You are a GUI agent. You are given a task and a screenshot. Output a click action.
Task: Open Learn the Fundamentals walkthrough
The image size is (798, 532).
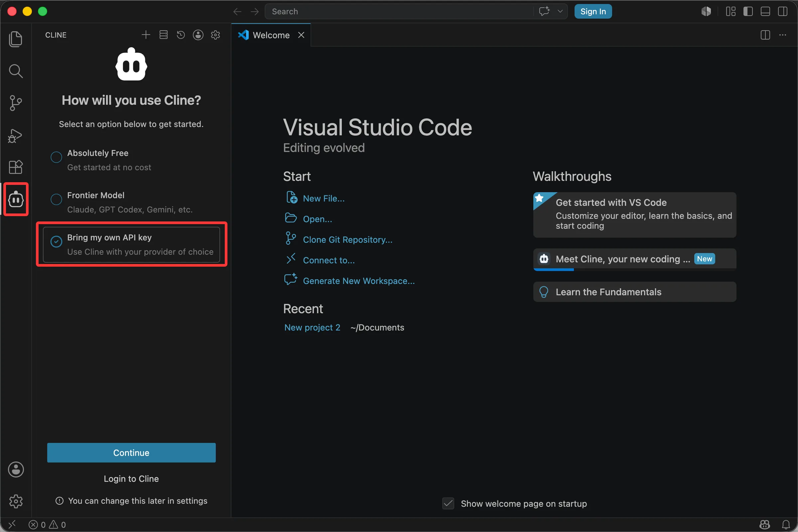(634, 292)
